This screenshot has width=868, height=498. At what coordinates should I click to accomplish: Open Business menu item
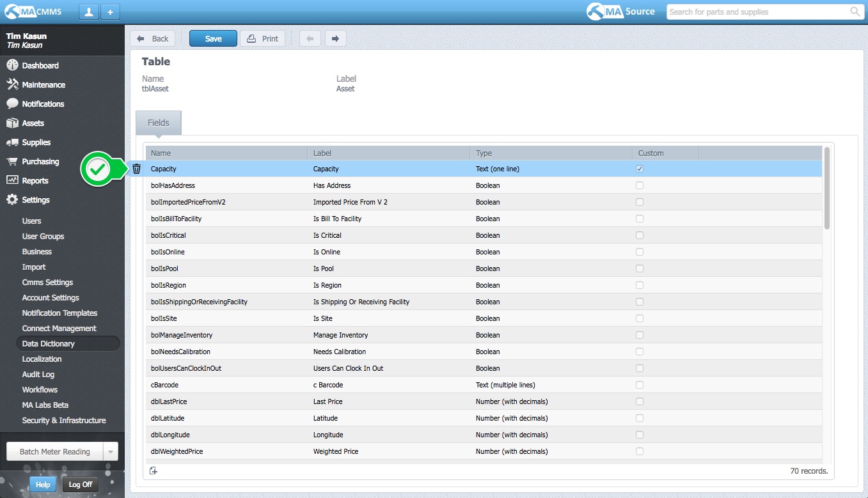36,251
